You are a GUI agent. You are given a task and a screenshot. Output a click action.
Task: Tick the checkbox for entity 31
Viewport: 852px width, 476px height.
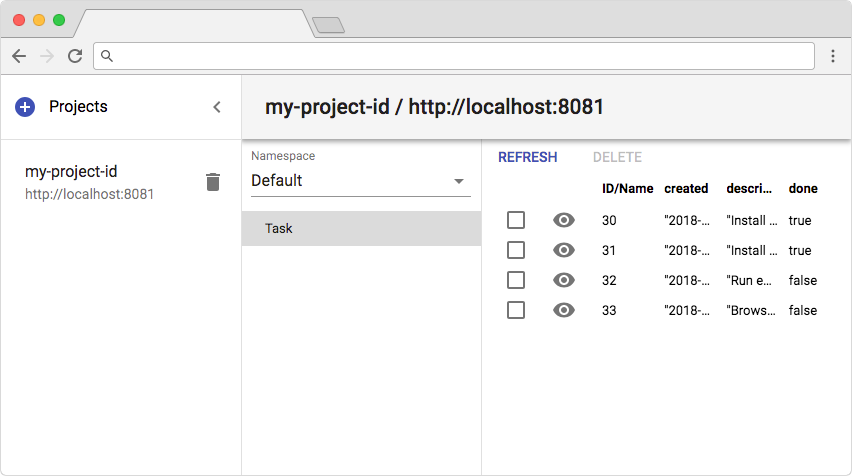(x=516, y=250)
